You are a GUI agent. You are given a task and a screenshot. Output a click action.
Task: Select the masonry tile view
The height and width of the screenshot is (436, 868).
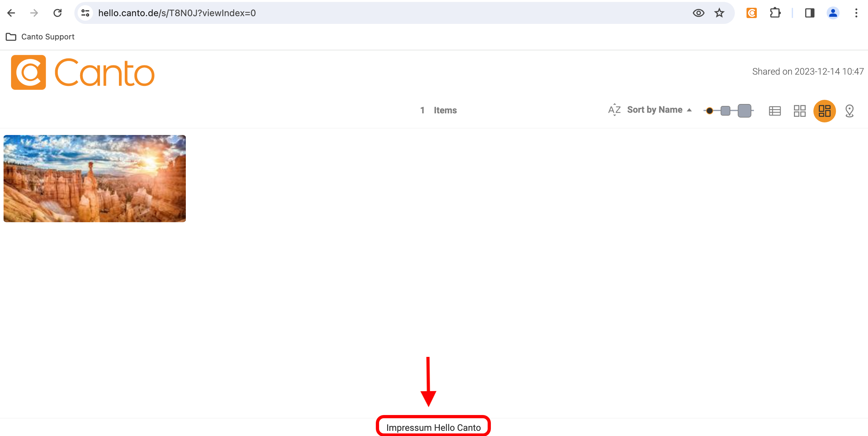click(824, 111)
